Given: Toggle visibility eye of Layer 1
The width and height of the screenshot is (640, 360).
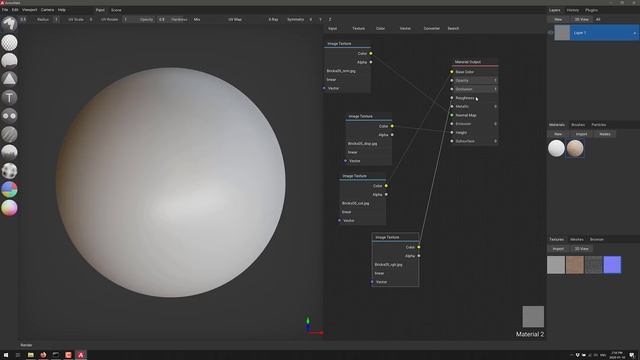Looking at the screenshot, I should 550,33.
